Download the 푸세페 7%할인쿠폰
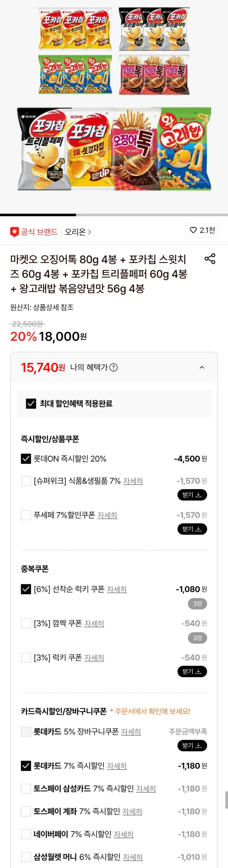This screenshot has height=868, width=228. point(192,529)
